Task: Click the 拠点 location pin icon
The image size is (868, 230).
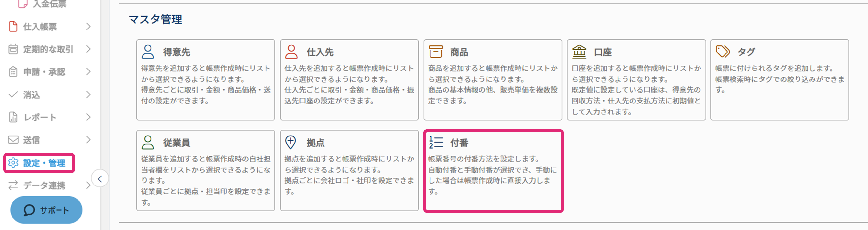Action: click(291, 142)
